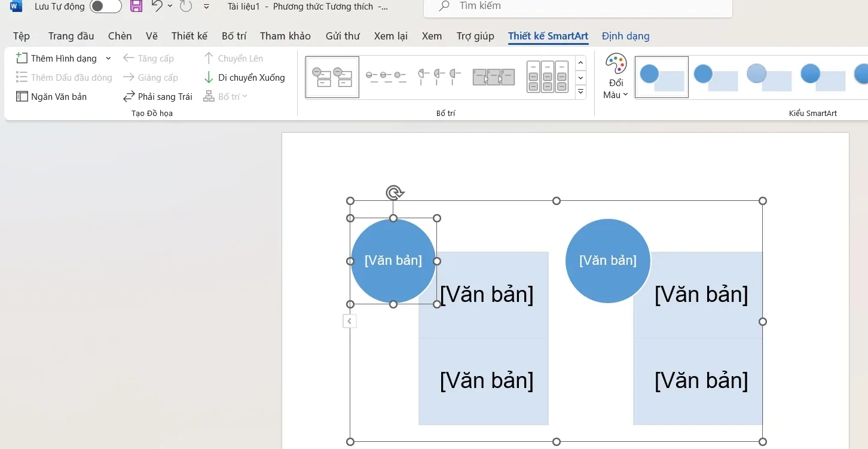Open the SmartArt text pane arrow tab
868x449 pixels.
point(349,321)
